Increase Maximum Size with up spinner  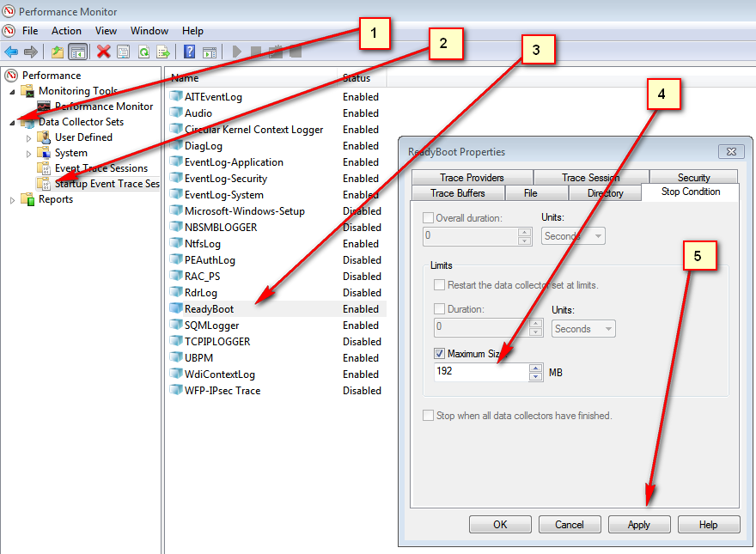(536, 368)
